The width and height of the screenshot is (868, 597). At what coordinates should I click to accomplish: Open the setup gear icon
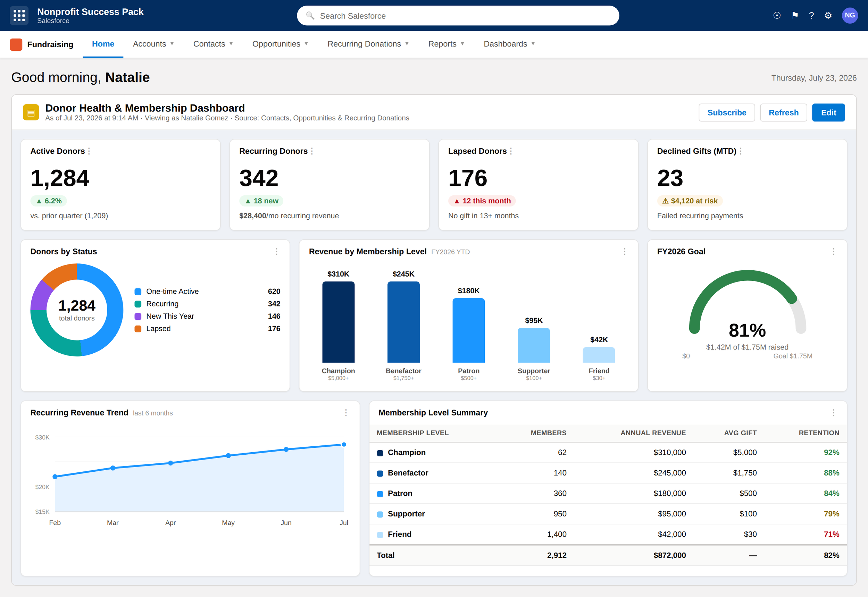coord(828,15)
